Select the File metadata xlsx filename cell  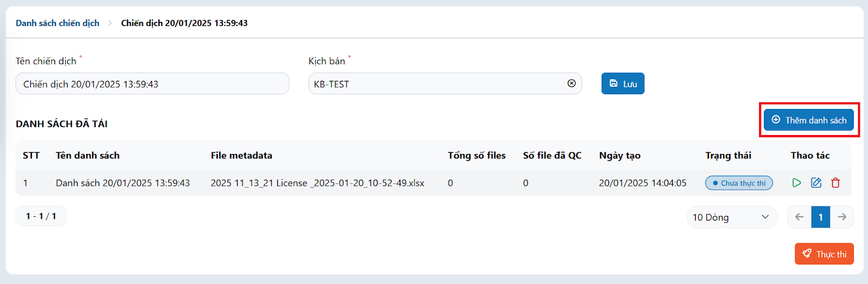pos(317,183)
